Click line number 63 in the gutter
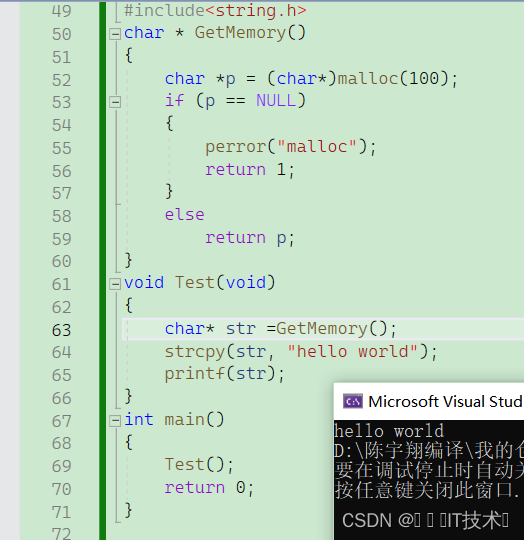 [x=62, y=330]
